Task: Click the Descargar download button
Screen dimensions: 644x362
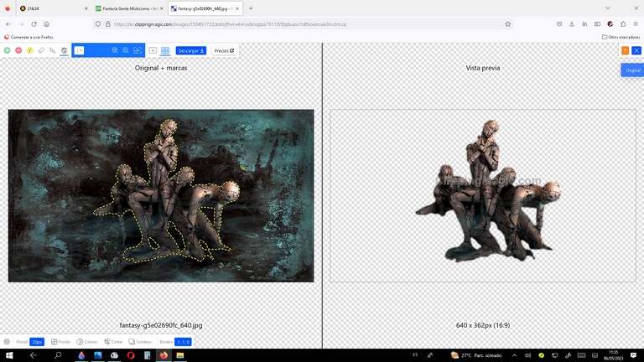Action: point(191,50)
